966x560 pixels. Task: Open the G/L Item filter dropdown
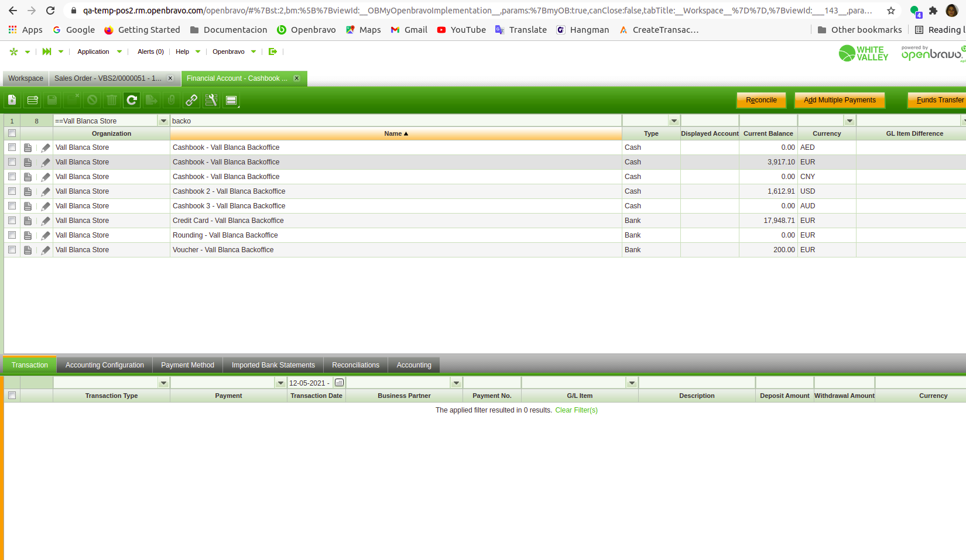tap(632, 383)
